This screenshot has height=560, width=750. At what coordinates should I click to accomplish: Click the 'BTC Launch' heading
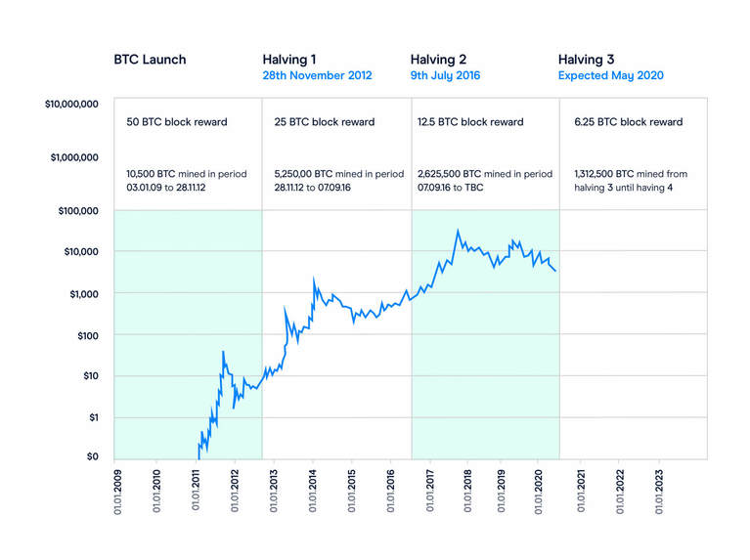tap(150, 60)
